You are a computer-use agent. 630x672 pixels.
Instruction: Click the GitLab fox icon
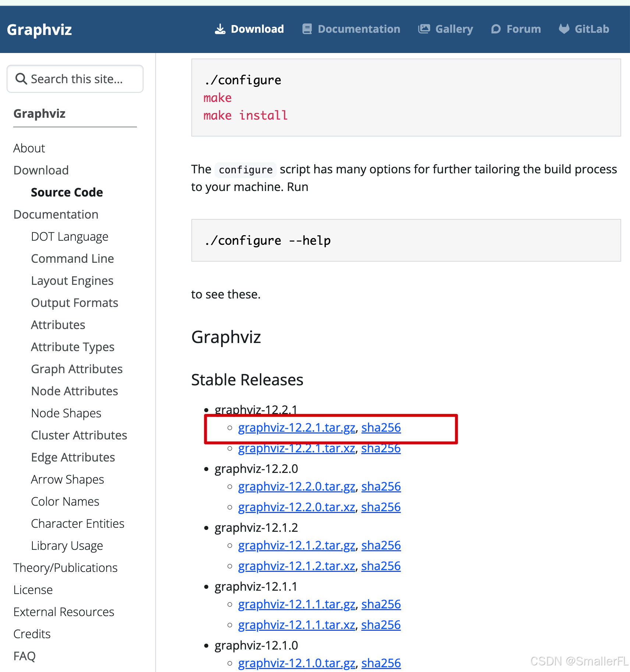click(564, 29)
